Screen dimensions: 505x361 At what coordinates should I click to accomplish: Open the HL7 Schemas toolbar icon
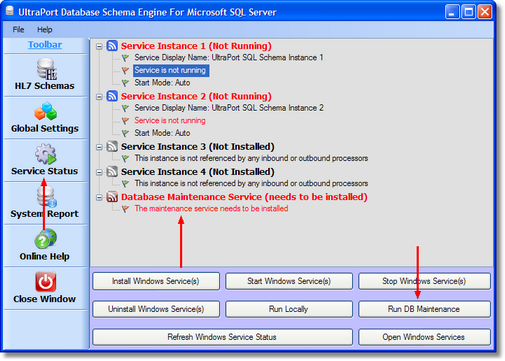tap(46, 69)
